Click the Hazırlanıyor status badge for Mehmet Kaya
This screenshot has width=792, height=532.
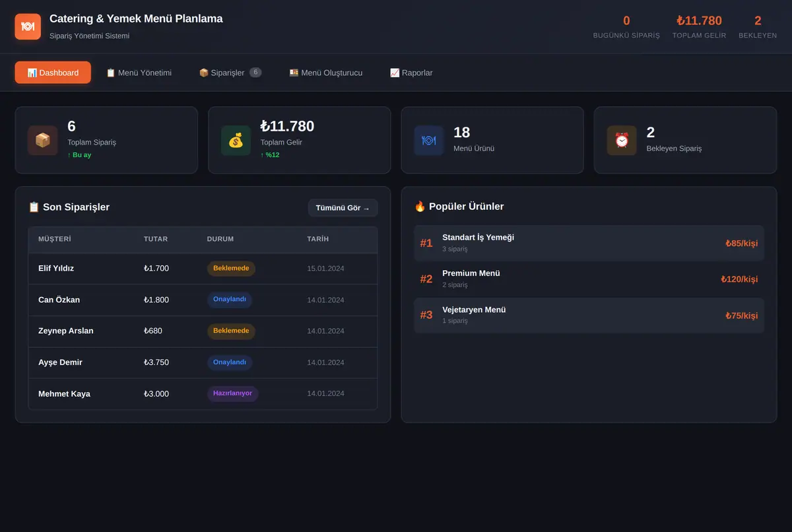coord(232,394)
